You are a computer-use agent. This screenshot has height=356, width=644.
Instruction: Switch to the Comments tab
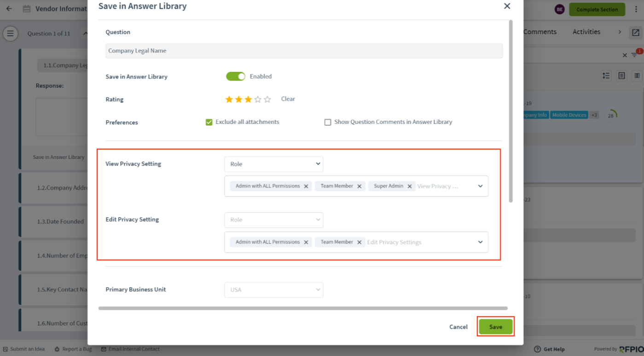[540, 32]
